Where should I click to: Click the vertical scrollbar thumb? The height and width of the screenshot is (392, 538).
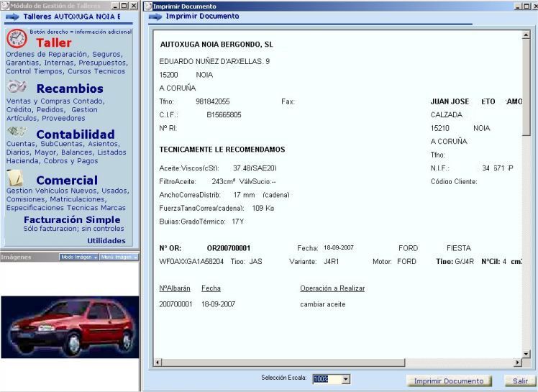click(526, 87)
